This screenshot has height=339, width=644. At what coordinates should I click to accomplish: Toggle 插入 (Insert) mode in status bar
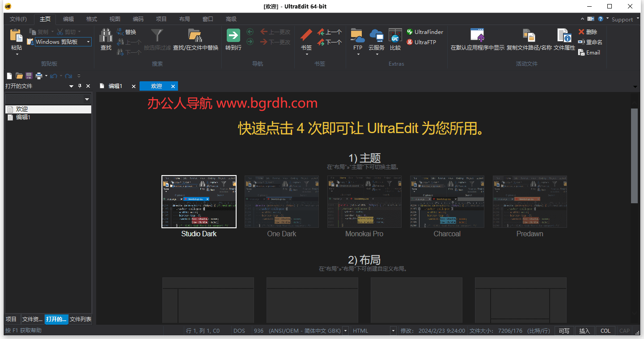click(584, 331)
